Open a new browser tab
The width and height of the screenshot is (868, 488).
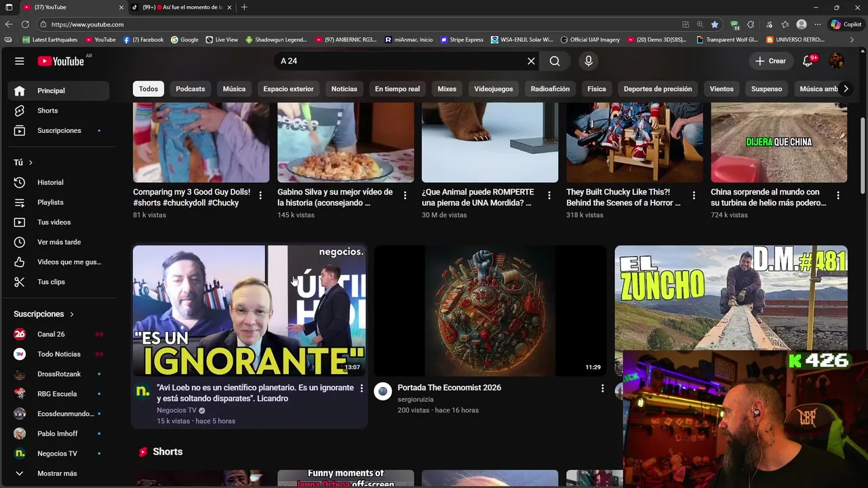tap(244, 7)
